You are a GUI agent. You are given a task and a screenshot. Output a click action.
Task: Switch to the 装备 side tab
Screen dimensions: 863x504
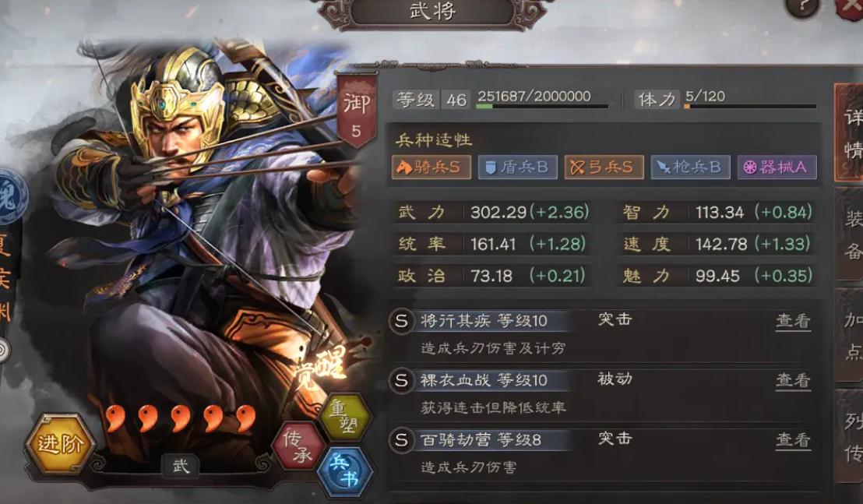851,234
